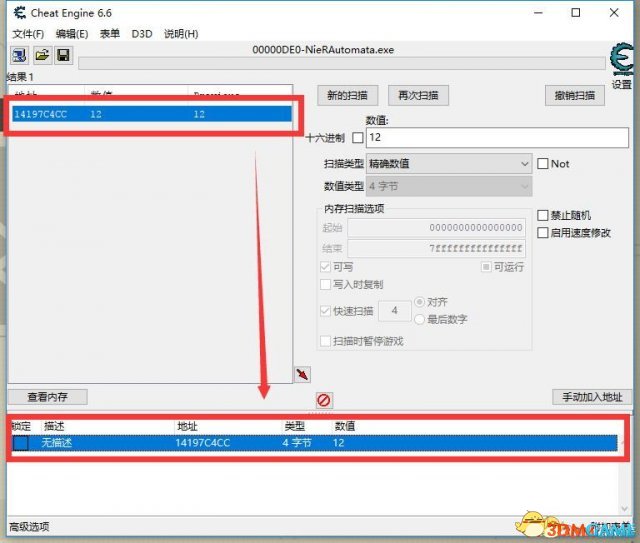
Task: Click the 撤销扫描 button
Action: point(575,96)
